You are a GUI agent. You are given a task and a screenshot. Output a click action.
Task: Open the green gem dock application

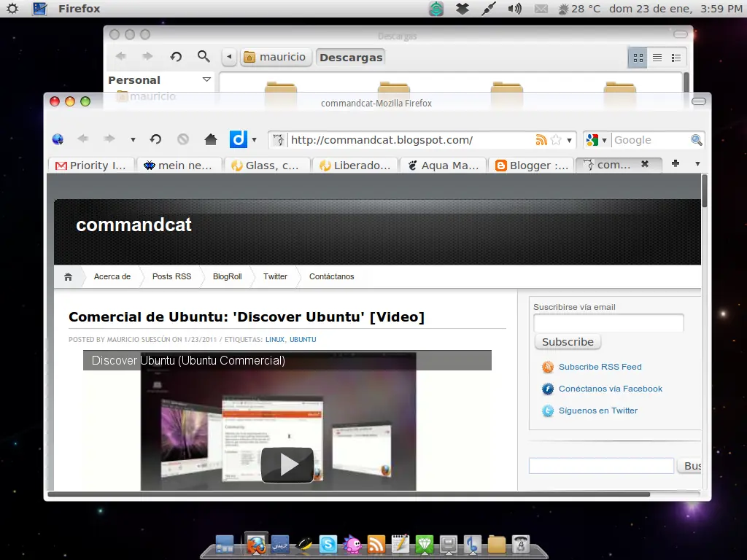coord(424,544)
